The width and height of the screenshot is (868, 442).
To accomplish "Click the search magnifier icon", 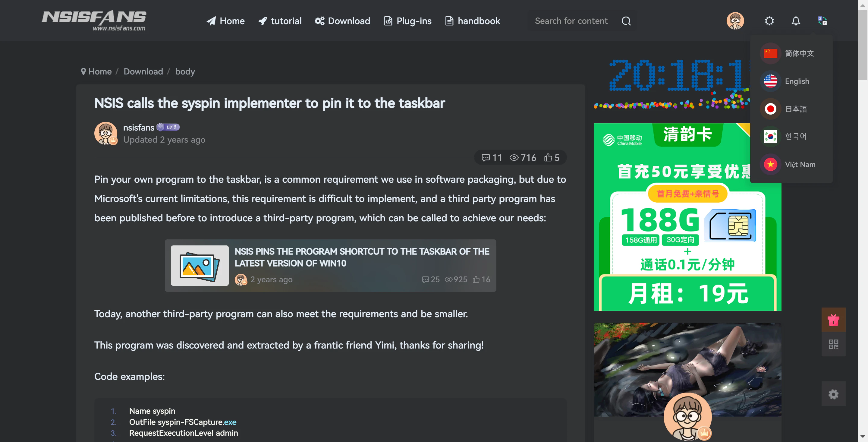I will click(x=626, y=21).
